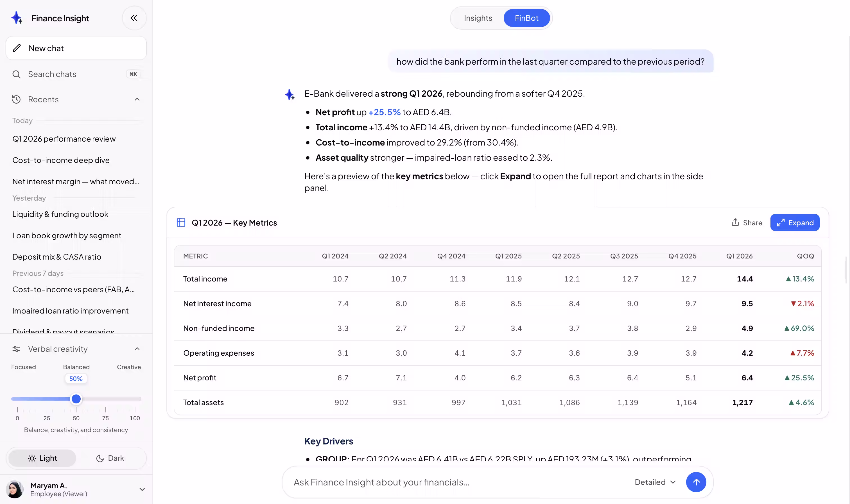Click the Focused creativity label

[23, 367]
